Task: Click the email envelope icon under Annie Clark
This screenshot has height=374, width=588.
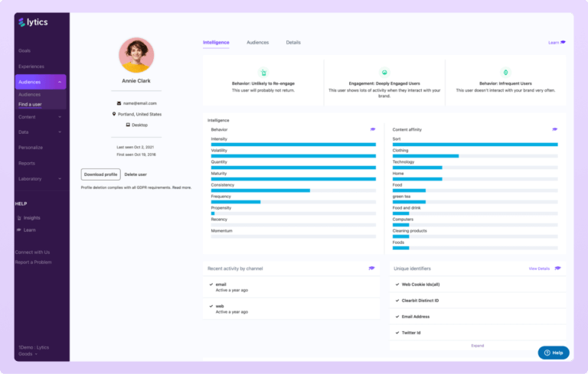Action: coord(119,103)
